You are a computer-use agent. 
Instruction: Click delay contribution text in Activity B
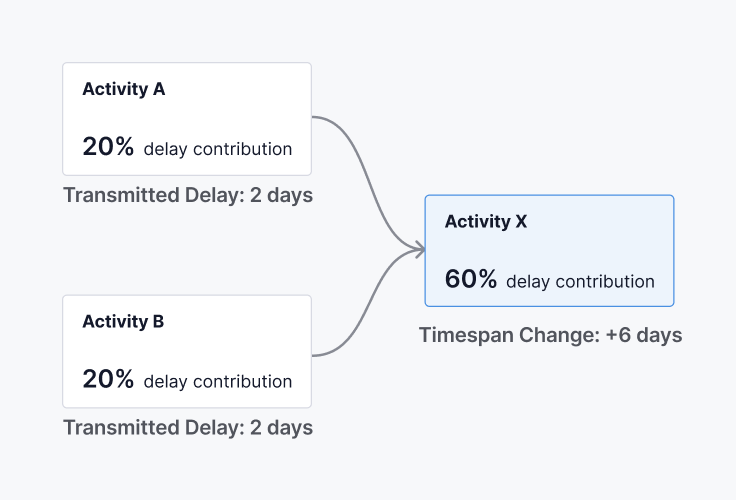[x=218, y=381]
